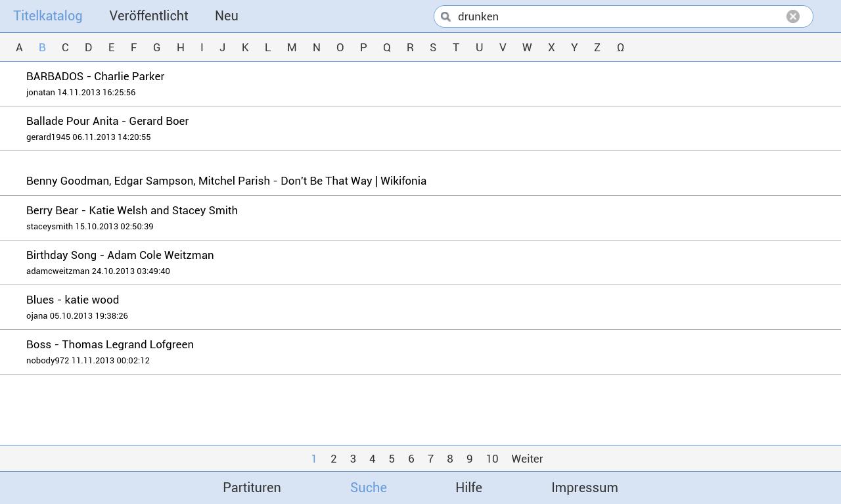841x504 pixels.
Task: Open the Benny Goodman 'Don't Be That Way' entry
Action: click(420, 173)
